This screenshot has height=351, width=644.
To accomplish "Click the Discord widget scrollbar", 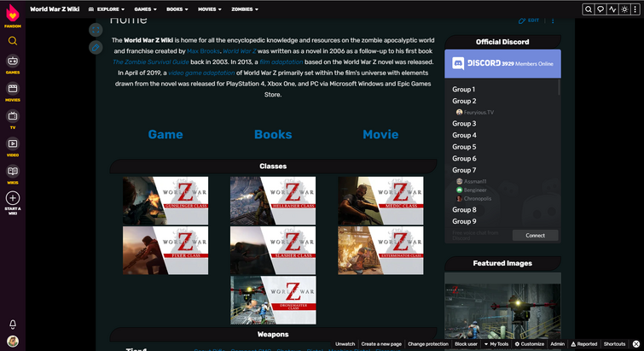I will point(559,88).
